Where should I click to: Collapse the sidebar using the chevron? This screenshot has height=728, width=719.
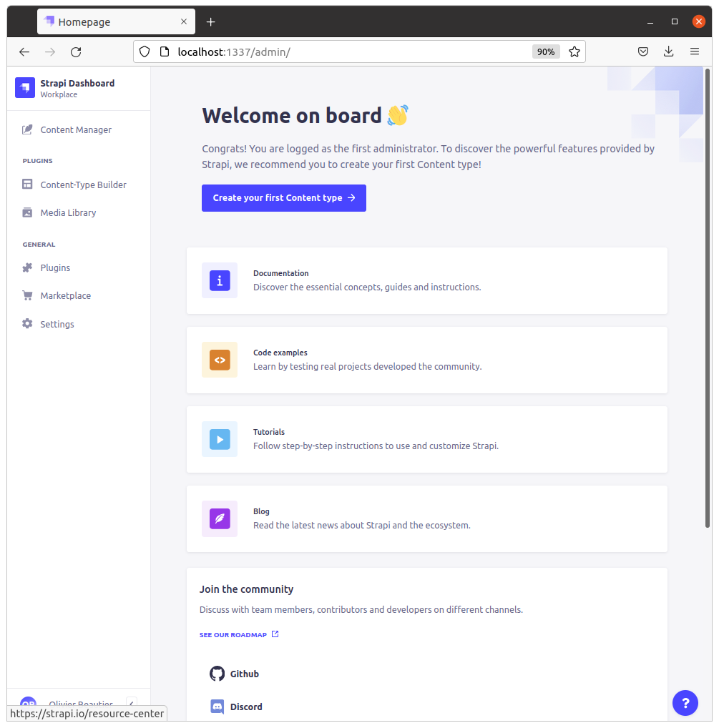[131, 704]
